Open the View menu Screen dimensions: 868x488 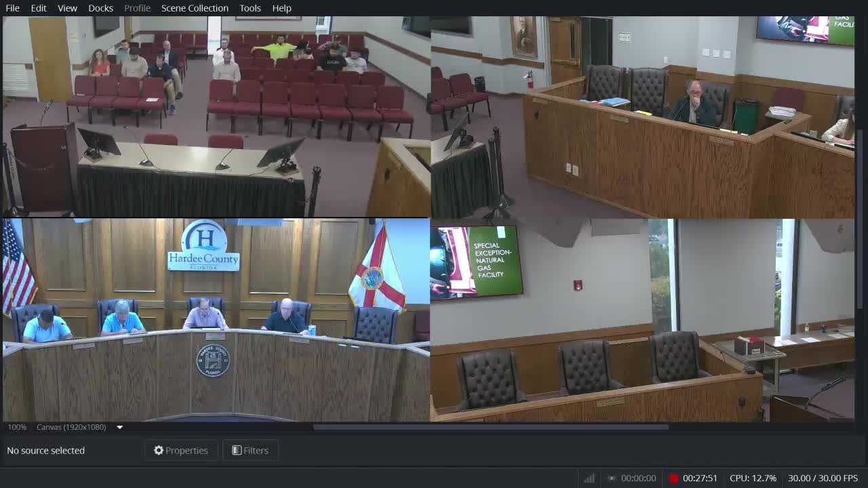point(67,8)
